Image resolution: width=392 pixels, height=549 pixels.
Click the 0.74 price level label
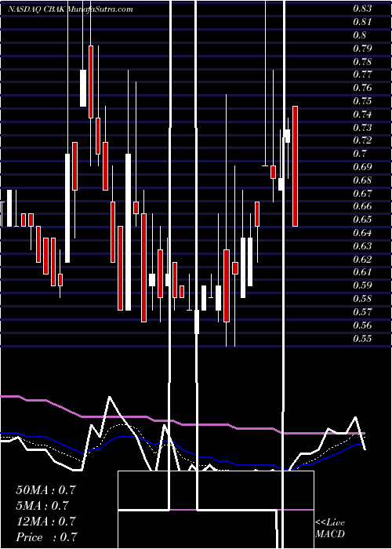point(362,115)
